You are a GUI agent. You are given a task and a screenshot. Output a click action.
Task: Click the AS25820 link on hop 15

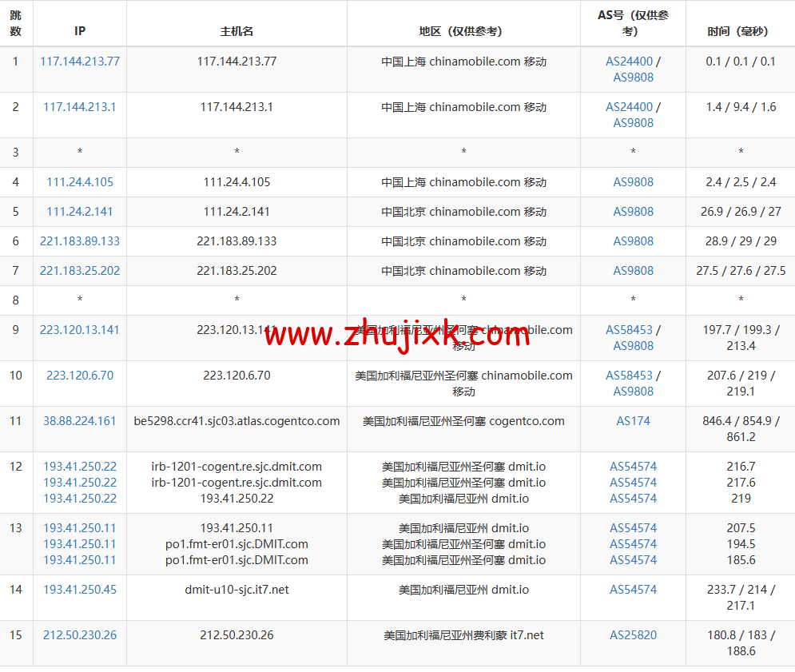(x=633, y=634)
